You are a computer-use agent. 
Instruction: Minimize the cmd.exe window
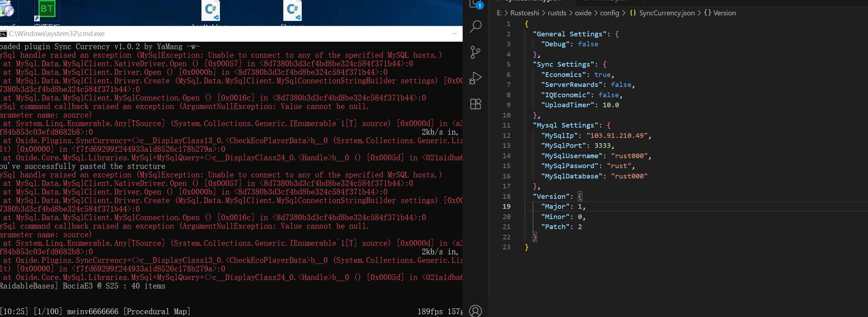pyautogui.click(x=454, y=34)
